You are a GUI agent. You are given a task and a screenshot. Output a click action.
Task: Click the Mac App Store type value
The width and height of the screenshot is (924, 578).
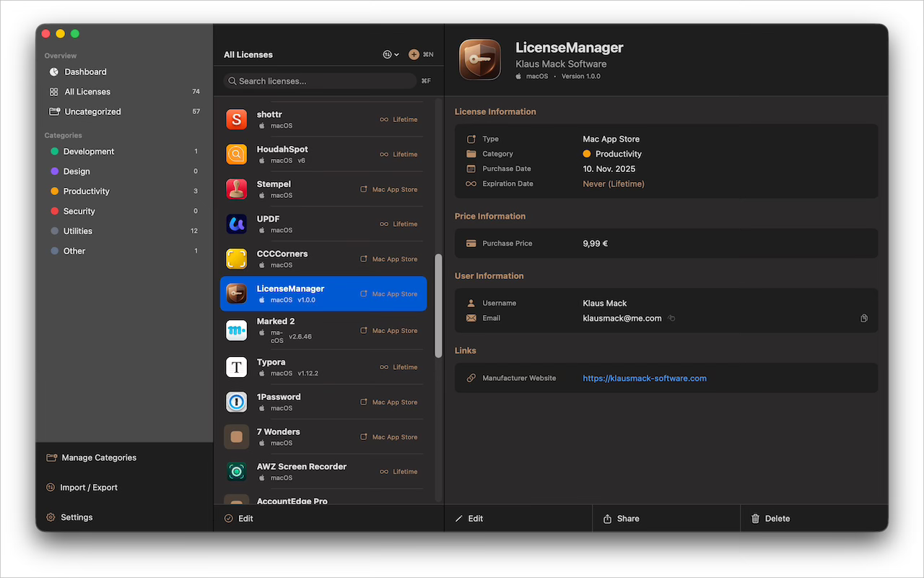pyautogui.click(x=611, y=139)
